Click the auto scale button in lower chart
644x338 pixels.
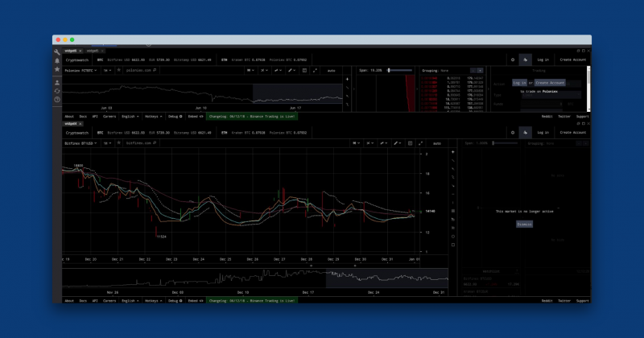(x=437, y=143)
